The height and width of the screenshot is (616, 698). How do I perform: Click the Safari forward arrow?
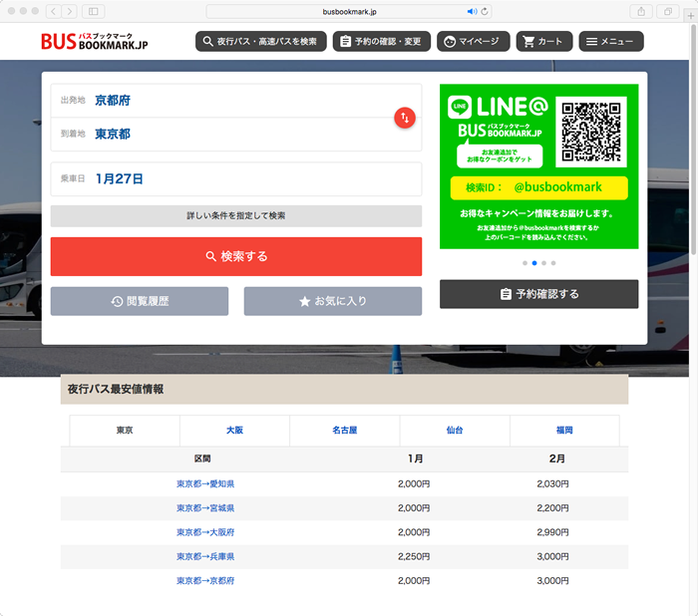coord(69,12)
